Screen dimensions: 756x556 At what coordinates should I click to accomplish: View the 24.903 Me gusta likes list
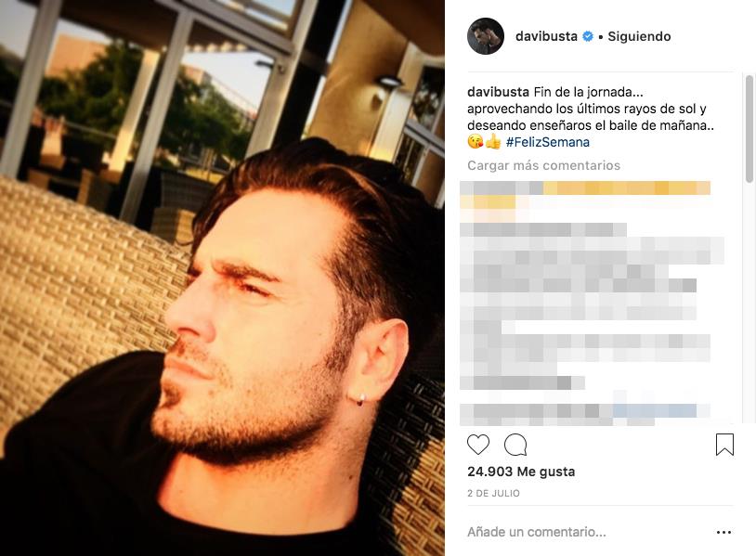coord(521,472)
